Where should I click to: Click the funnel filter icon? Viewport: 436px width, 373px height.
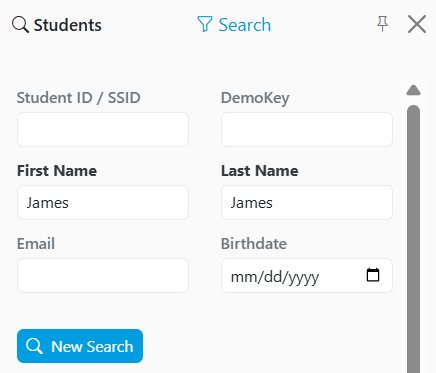pyautogui.click(x=205, y=24)
